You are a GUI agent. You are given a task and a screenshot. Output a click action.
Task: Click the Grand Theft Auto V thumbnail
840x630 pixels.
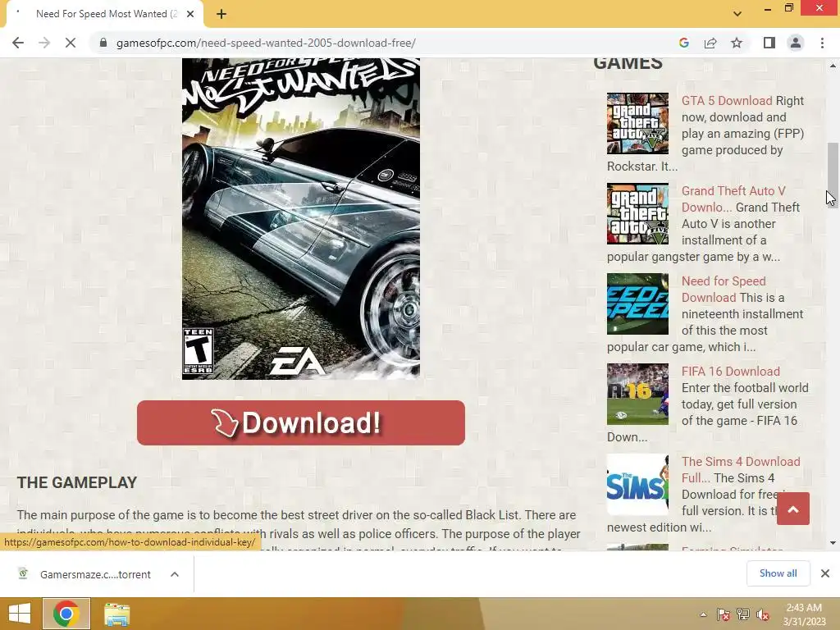pyautogui.click(x=637, y=214)
